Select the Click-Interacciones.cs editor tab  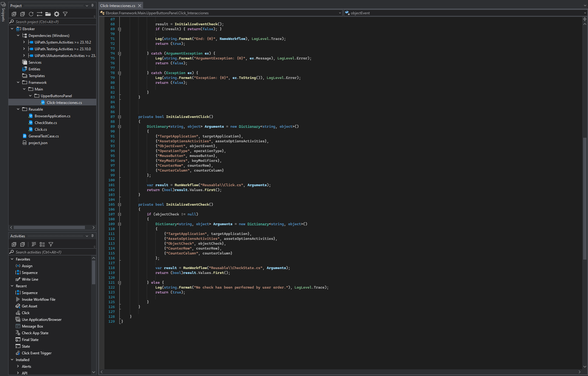pyautogui.click(x=118, y=5)
